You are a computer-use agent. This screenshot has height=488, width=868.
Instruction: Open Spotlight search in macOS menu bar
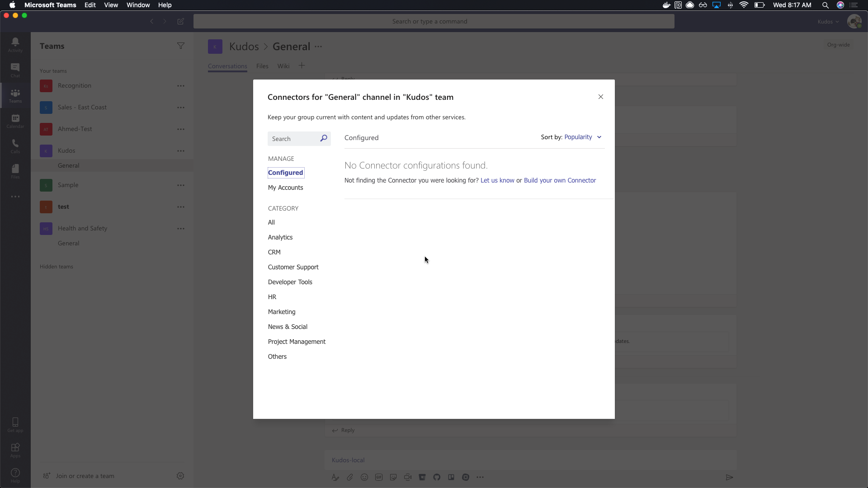pos(825,5)
